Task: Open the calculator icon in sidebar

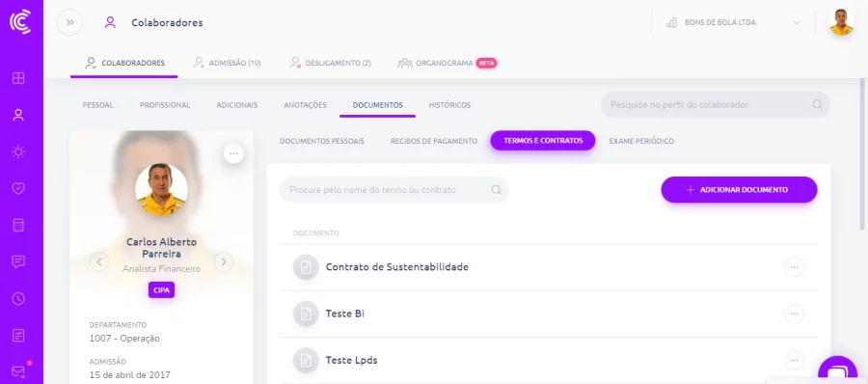Action: (18, 225)
